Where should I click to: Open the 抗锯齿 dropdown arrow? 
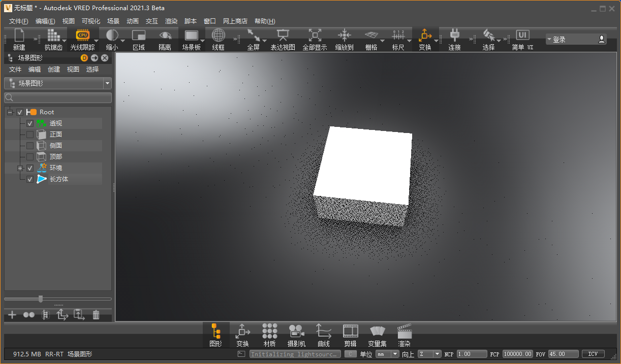pos(64,41)
